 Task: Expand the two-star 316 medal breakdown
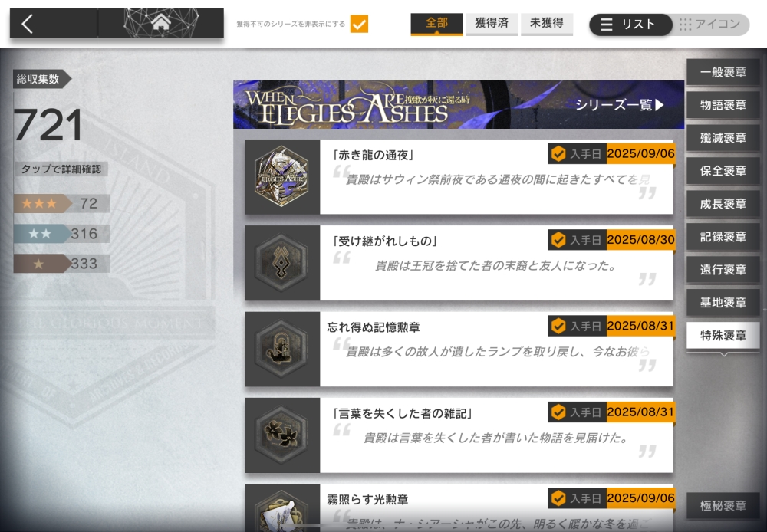(x=61, y=234)
